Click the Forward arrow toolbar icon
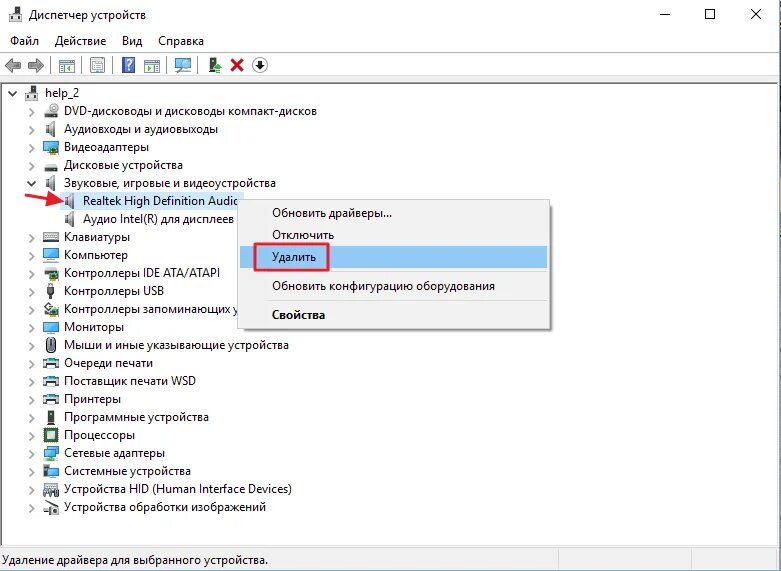Viewport: 781px width, 571px height. point(36,65)
